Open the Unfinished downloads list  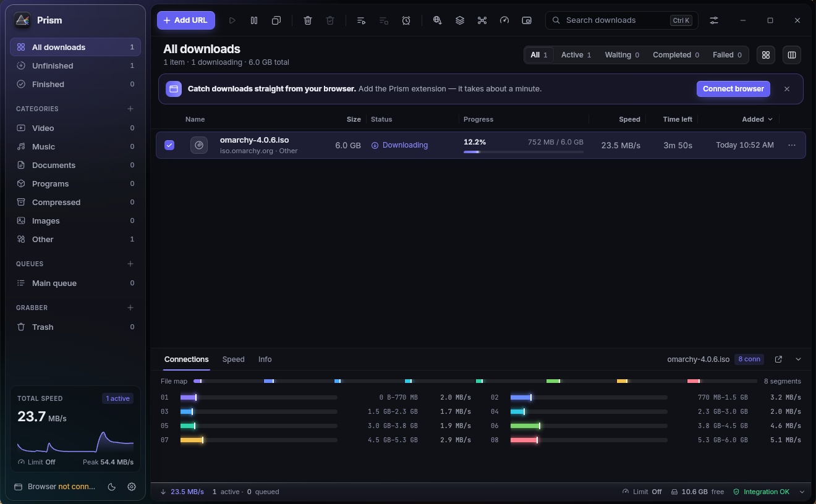75,65
